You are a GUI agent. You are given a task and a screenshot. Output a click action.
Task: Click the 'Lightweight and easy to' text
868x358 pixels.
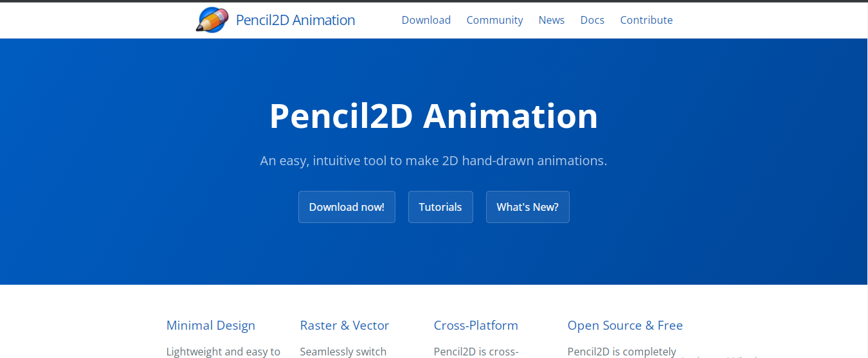tap(223, 352)
